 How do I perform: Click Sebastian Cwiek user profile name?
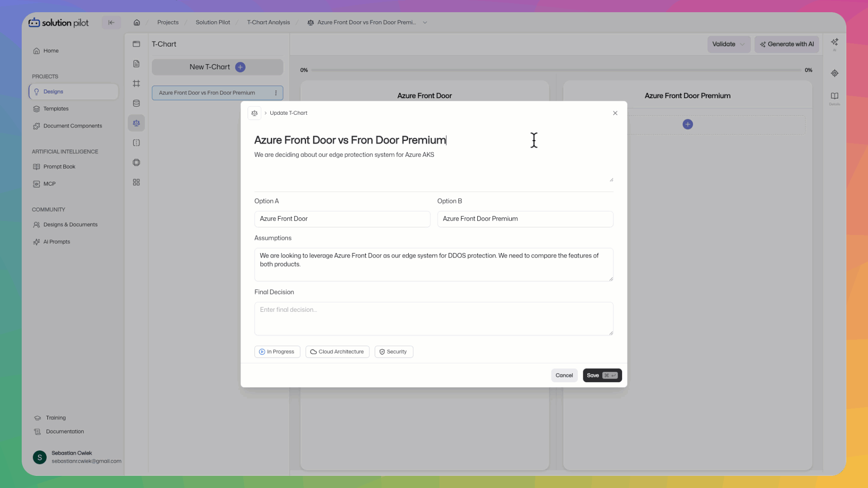click(71, 453)
